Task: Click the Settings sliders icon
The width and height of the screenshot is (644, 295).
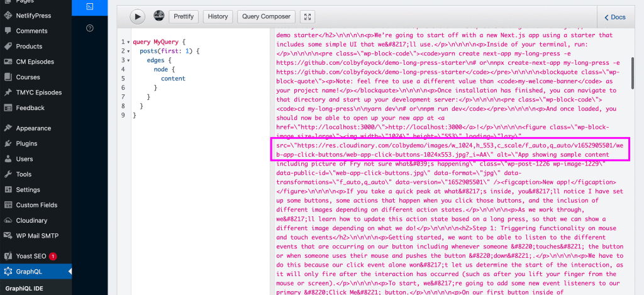Action: click(x=8, y=190)
